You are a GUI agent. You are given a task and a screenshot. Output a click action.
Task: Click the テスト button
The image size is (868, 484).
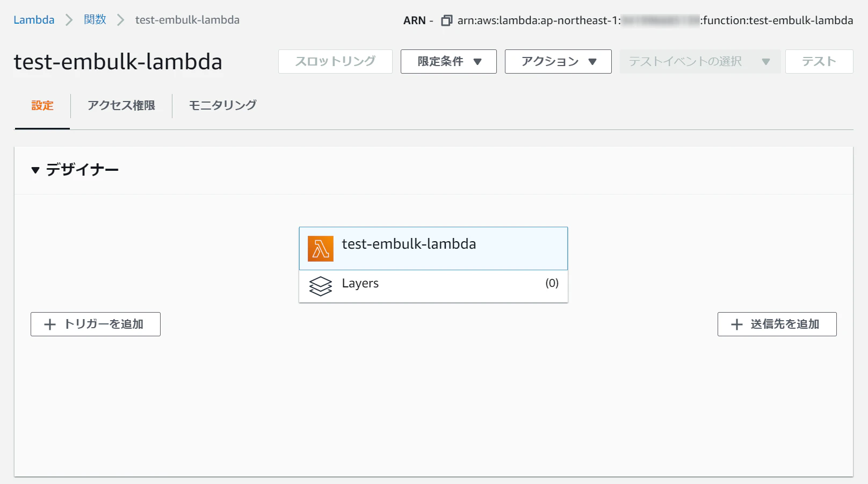pos(819,62)
